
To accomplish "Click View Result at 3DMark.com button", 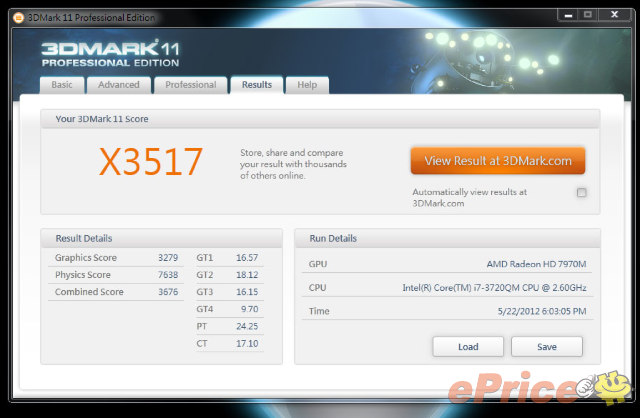I will click(x=497, y=160).
